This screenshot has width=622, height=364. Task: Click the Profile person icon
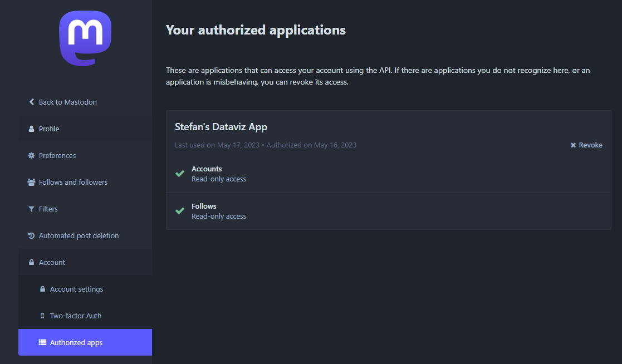[x=31, y=129]
